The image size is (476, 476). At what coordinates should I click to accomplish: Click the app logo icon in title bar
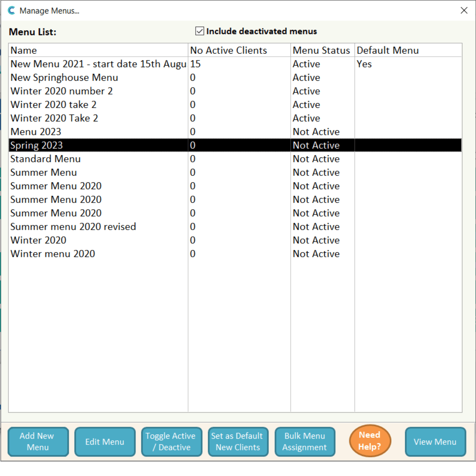[12, 10]
